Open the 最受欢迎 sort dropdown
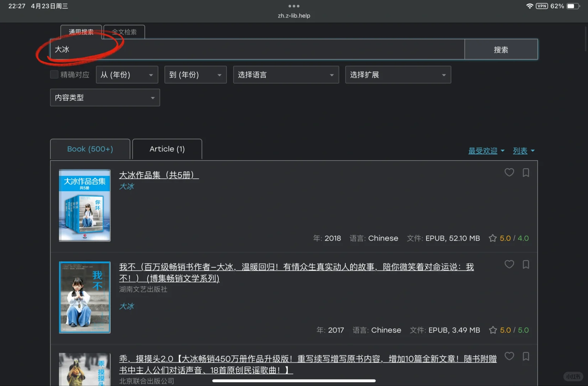Image resolution: width=588 pixels, height=386 pixels. [x=486, y=151]
